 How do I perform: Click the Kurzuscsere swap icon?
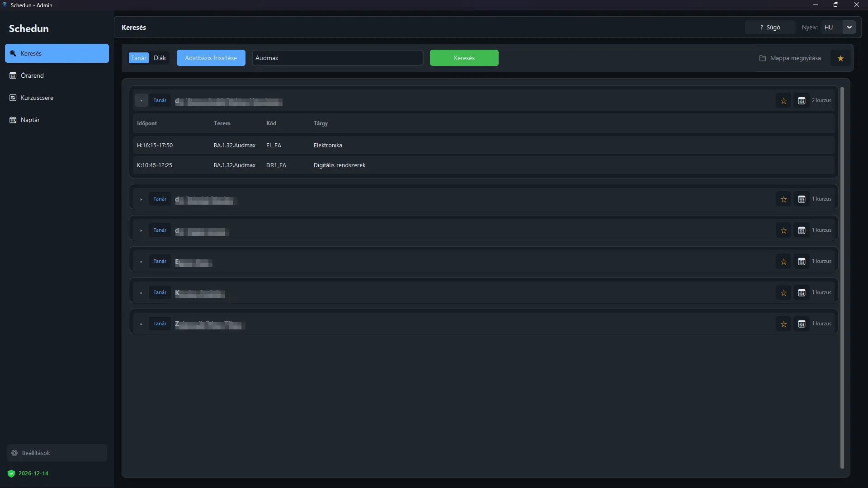[13, 98]
